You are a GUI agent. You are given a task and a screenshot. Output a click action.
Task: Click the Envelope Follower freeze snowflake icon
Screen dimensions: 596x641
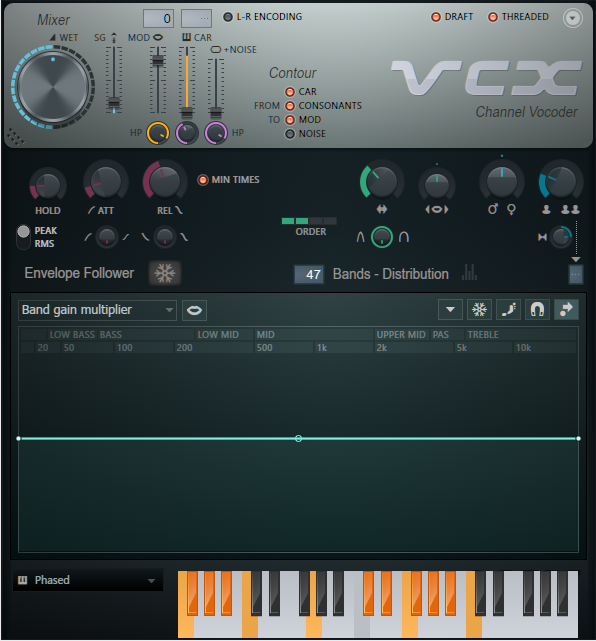pyautogui.click(x=165, y=273)
